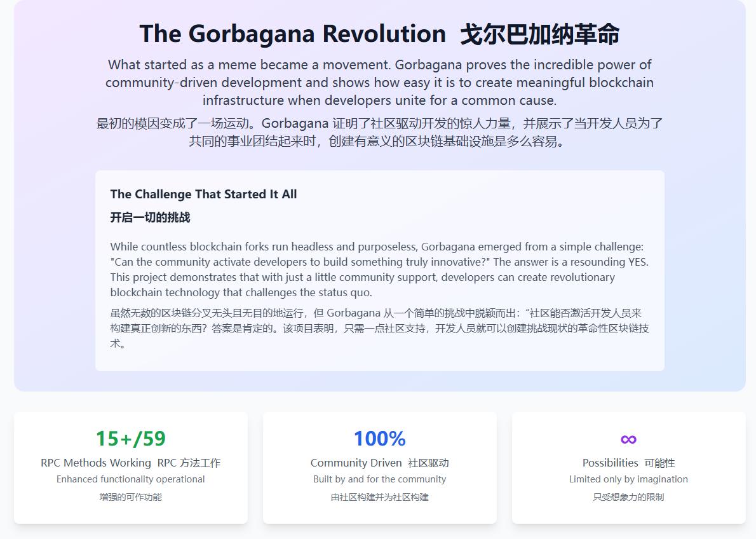Click "Enhanced functionality operational" text
The height and width of the screenshot is (539, 756).
click(x=131, y=479)
